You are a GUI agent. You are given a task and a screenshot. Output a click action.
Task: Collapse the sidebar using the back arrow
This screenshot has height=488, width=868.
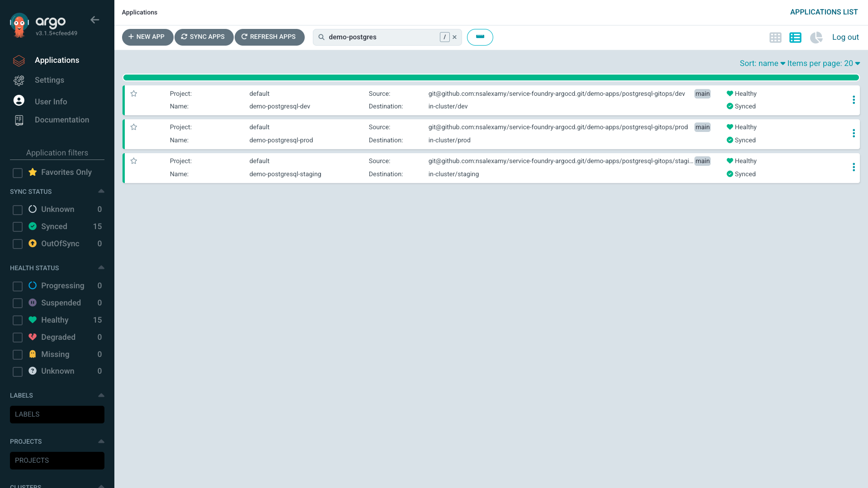coord(95,20)
